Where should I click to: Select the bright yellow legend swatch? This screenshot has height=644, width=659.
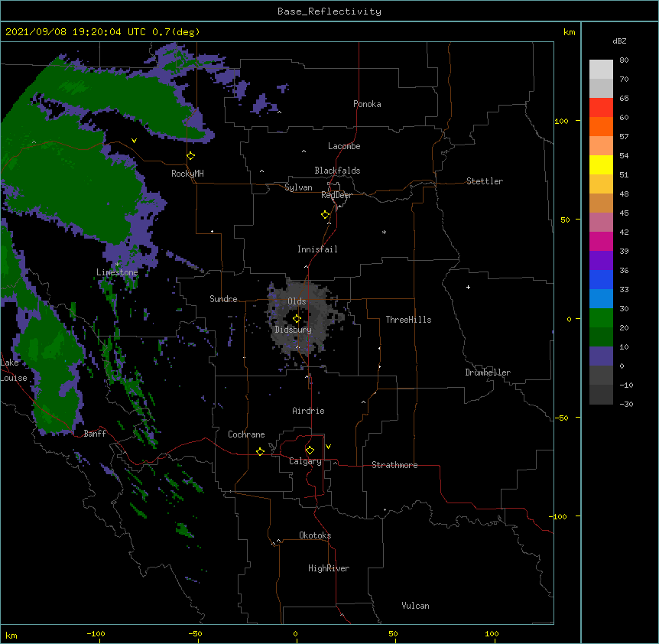(x=601, y=164)
